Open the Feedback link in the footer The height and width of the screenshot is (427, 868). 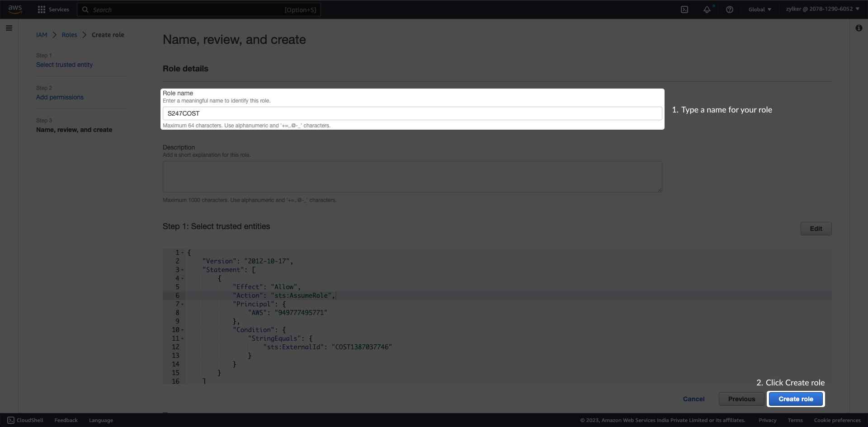tap(66, 420)
